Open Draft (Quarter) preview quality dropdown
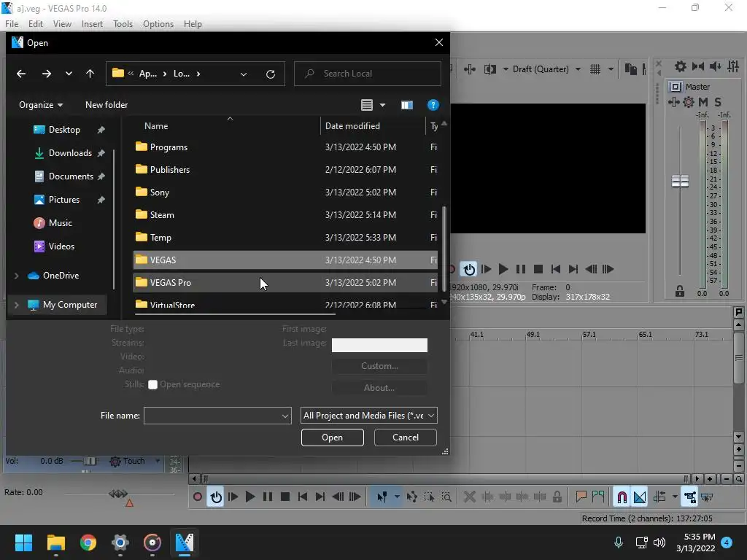 [547, 69]
